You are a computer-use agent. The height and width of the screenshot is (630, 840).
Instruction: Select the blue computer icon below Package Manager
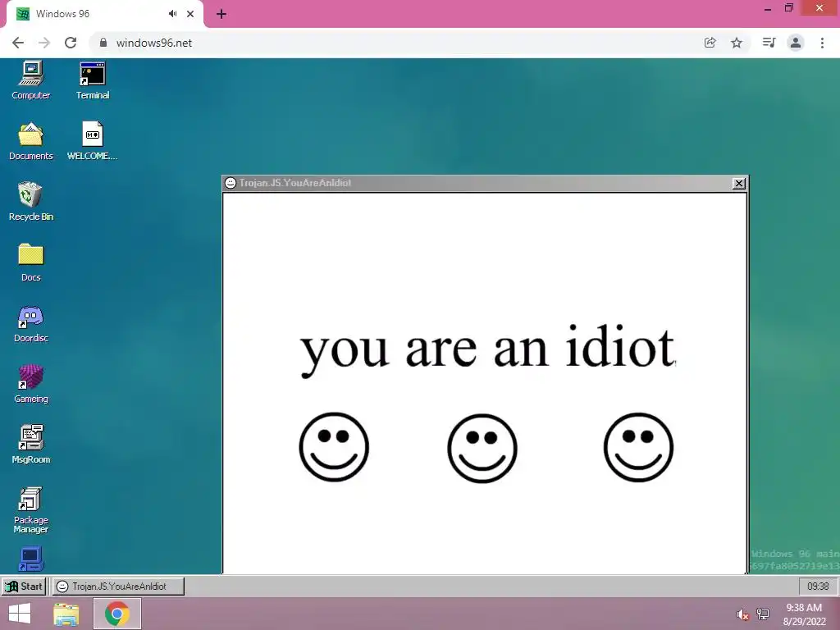point(31,559)
